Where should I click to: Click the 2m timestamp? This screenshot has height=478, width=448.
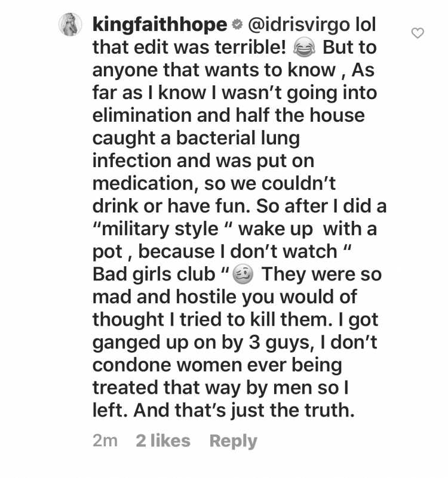pyautogui.click(x=105, y=441)
